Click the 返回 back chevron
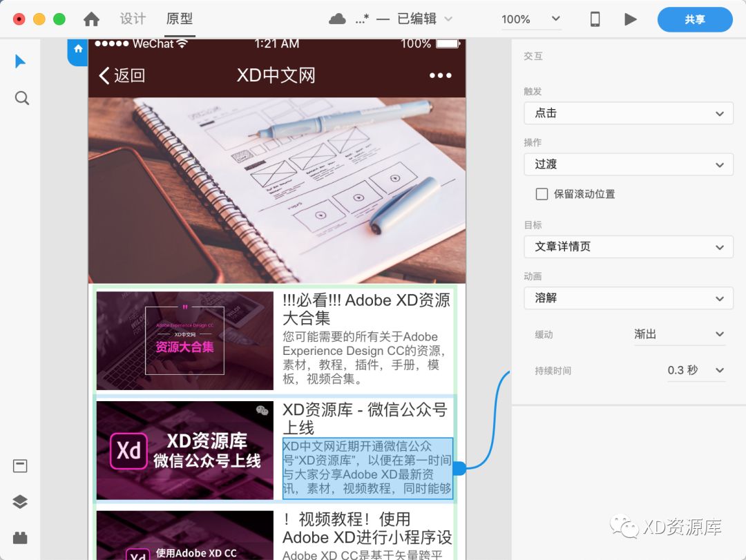The image size is (746, 560). click(104, 75)
